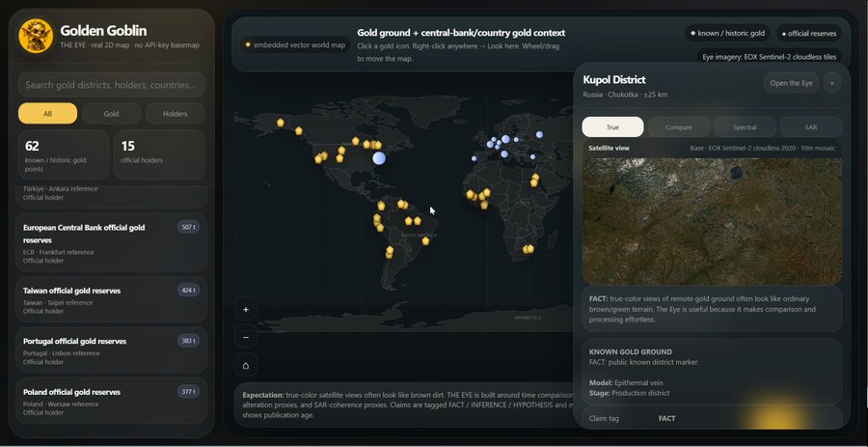Click the 15 official holders stat card

pos(159,154)
